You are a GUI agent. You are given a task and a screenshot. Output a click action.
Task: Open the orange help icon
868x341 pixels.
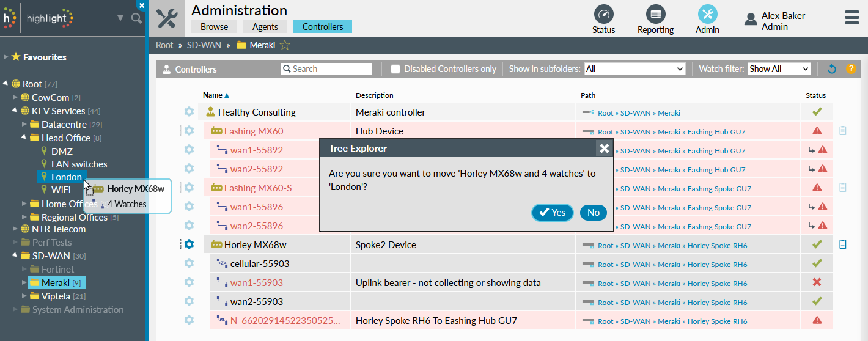tap(850, 69)
